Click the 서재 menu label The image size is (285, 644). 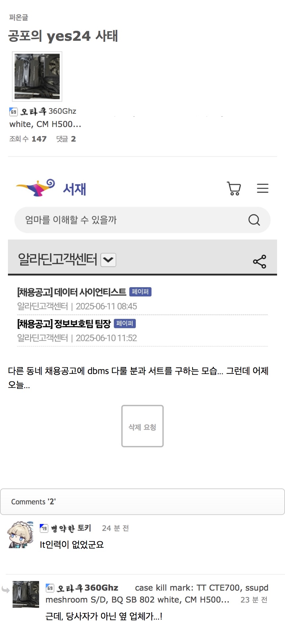(x=75, y=189)
